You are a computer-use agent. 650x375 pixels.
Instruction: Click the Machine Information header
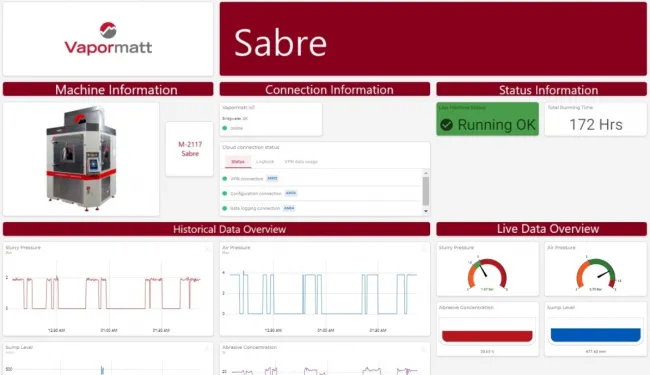[x=108, y=89]
